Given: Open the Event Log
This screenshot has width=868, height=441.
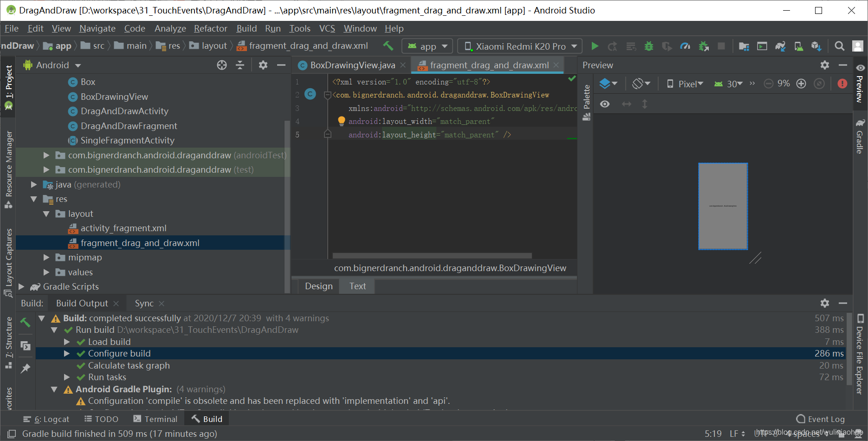Looking at the screenshot, I should [820, 419].
